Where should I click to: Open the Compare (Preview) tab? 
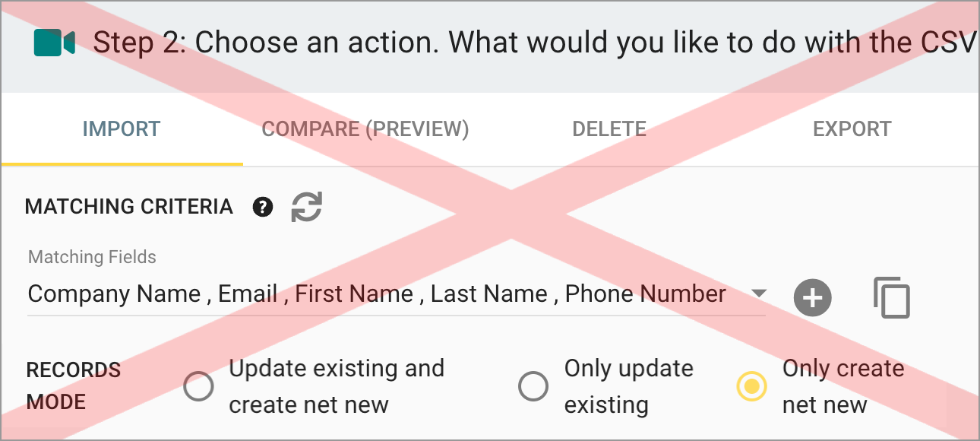click(365, 129)
